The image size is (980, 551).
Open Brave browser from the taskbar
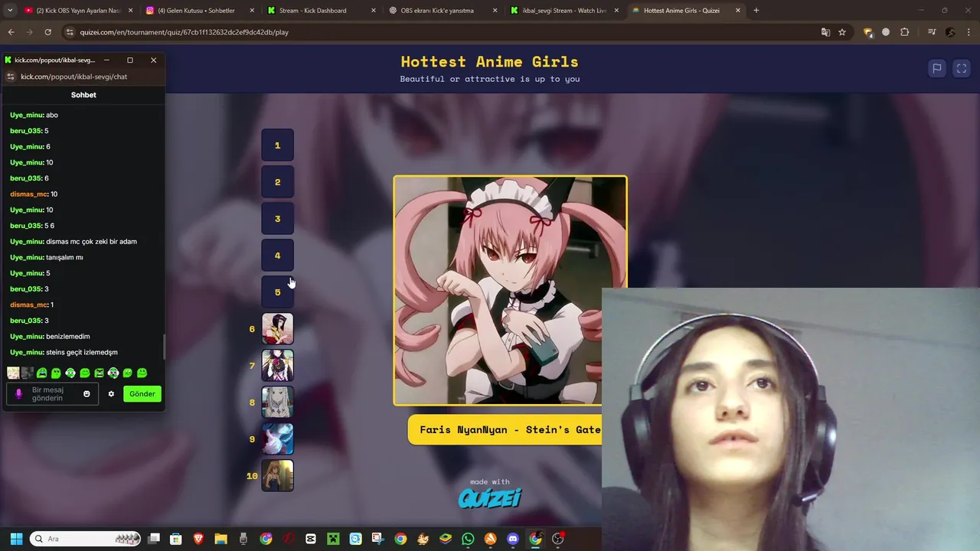(198, 539)
